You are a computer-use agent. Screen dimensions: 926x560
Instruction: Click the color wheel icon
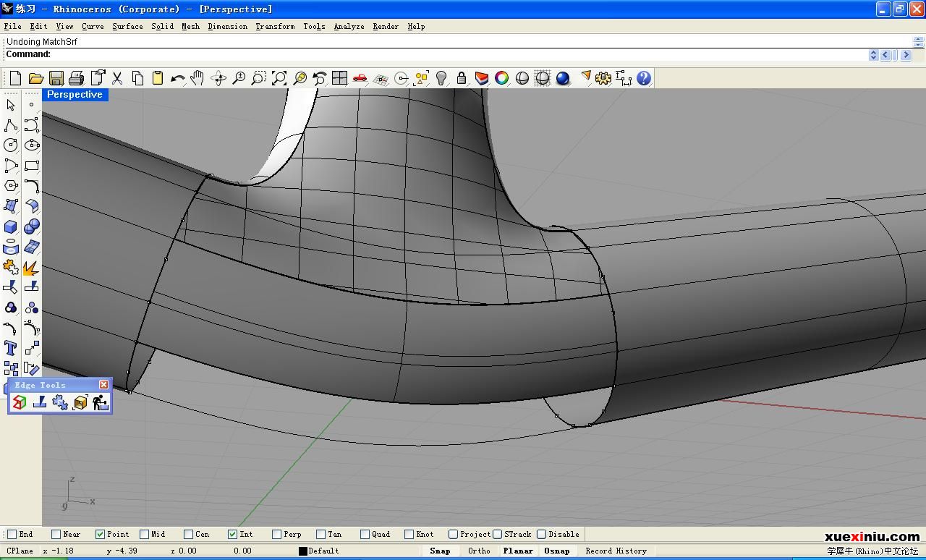click(x=502, y=78)
